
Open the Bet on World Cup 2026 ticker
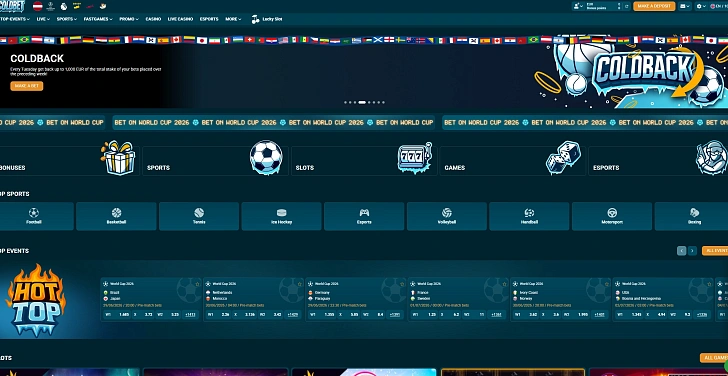274,123
